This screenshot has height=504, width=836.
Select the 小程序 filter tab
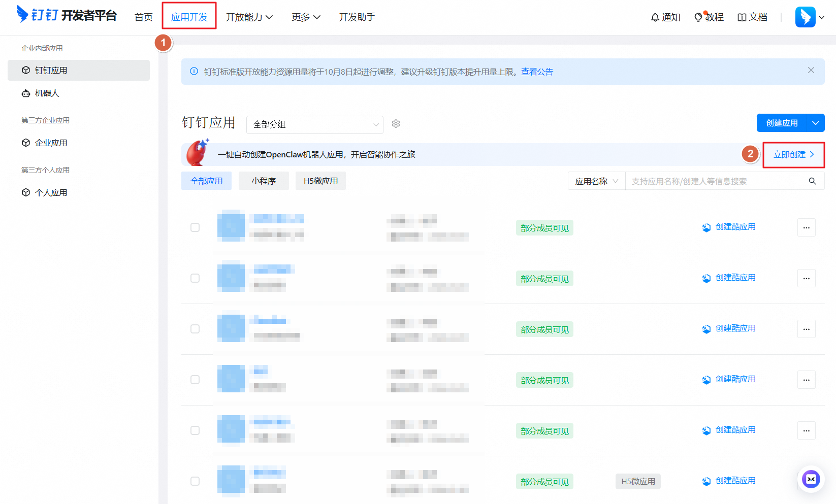pyautogui.click(x=264, y=181)
